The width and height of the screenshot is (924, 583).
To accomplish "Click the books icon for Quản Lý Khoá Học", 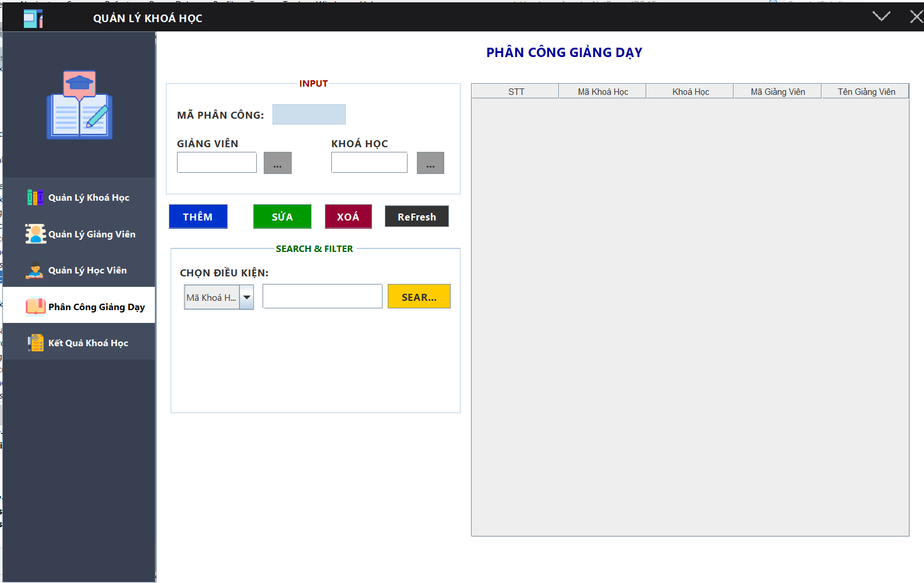I will pos(35,198).
